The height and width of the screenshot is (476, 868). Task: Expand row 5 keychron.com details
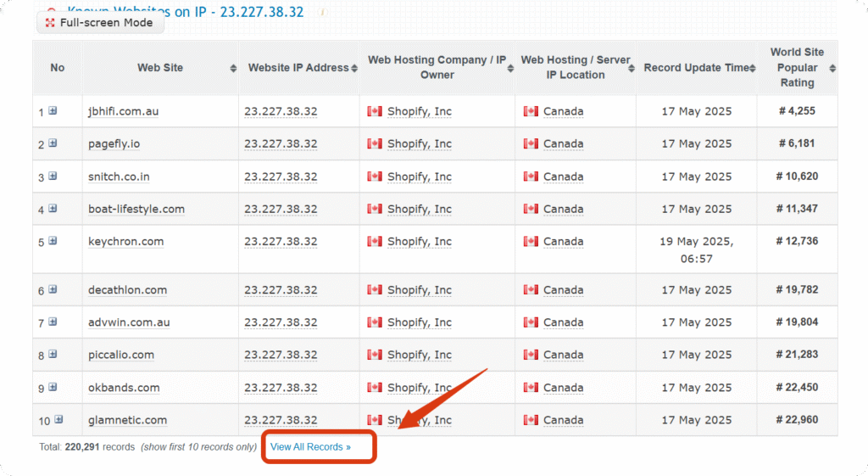53,241
